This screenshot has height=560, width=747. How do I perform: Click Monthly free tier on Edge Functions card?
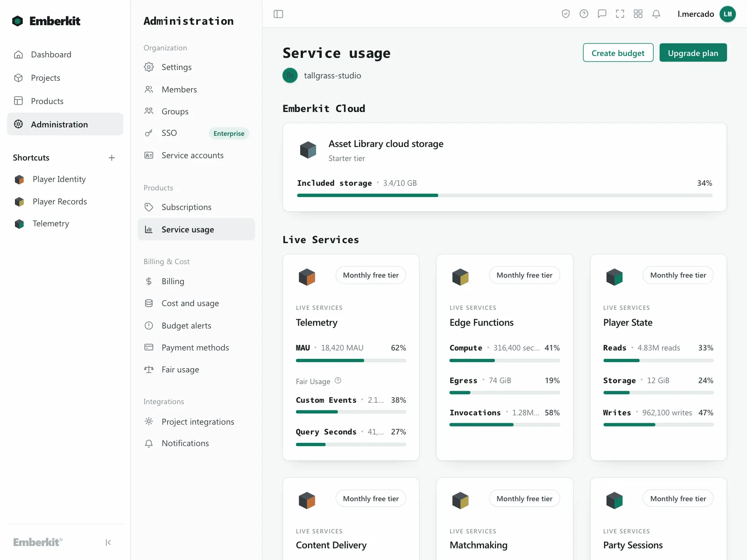[x=524, y=275]
